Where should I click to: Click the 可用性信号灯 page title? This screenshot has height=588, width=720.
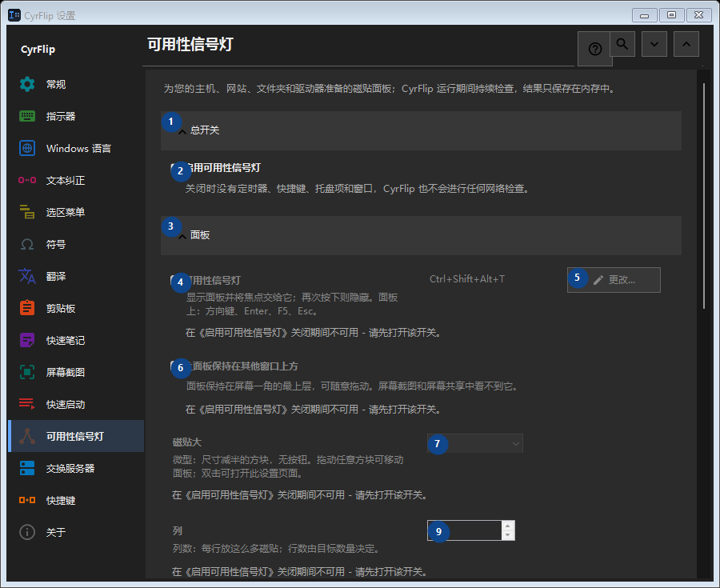tap(190, 45)
